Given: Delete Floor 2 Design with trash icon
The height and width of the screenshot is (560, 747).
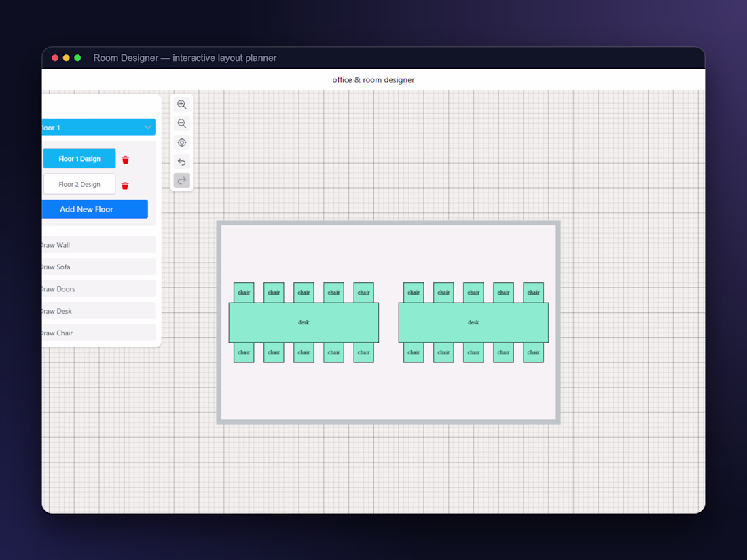Looking at the screenshot, I should [x=126, y=186].
